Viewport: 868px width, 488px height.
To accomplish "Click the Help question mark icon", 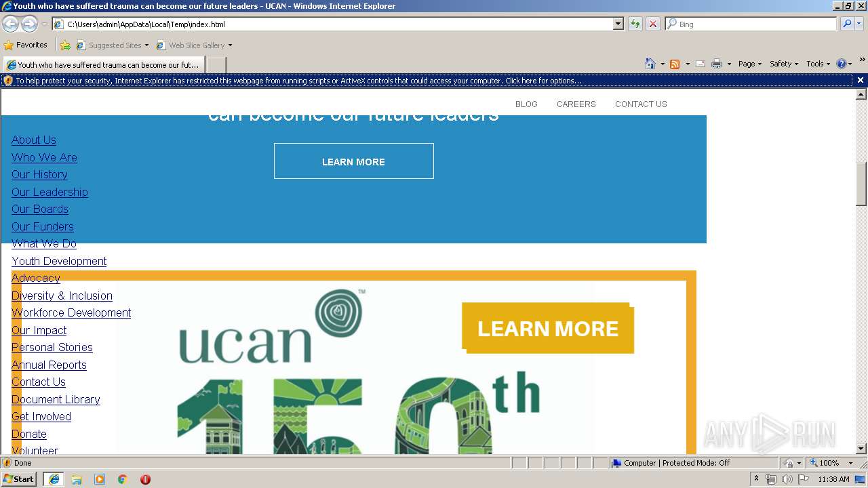I will (x=842, y=64).
